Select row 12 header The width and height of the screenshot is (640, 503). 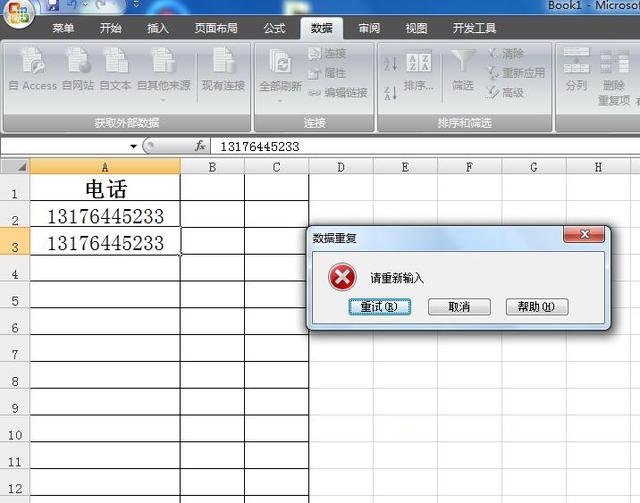coord(15,483)
